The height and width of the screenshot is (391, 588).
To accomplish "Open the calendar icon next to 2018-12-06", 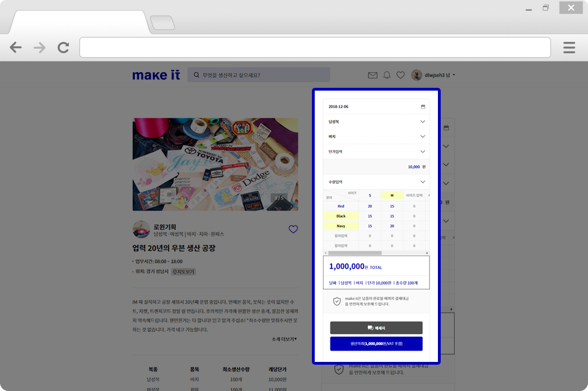I will click(423, 107).
